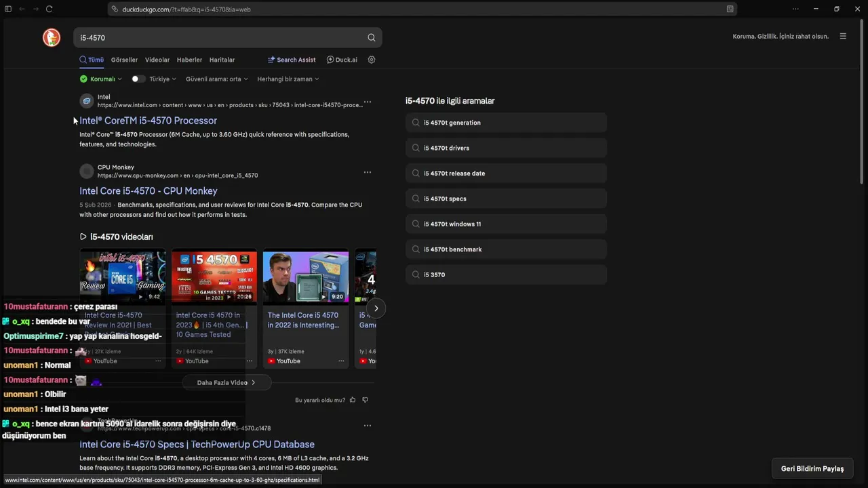This screenshot has height=488, width=868.
Task: Toggle the Türkiye region switch
Action: [x=138, y=79]
